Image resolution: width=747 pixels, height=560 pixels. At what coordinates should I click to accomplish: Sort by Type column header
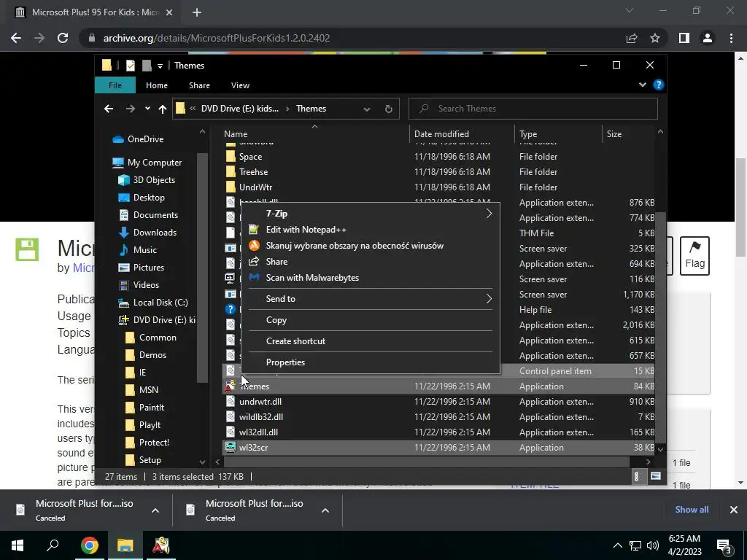click(x=558, y=134)
